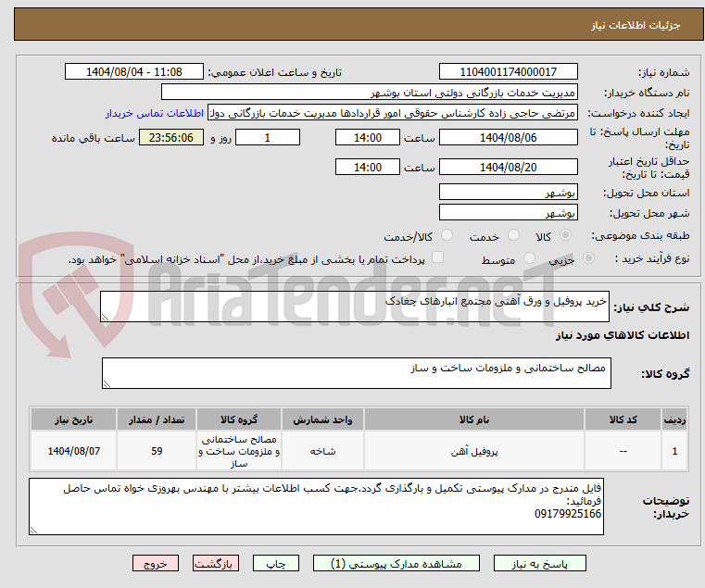Click the کد کالا column header
This screenshot has height=588, width=705.
click(623, 419)
